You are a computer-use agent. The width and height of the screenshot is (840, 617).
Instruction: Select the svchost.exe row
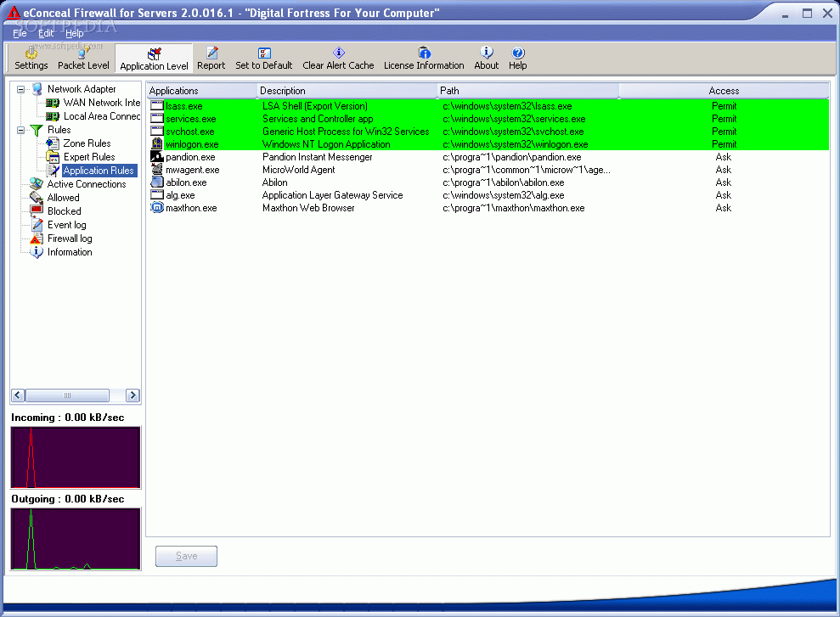point(488,132)
